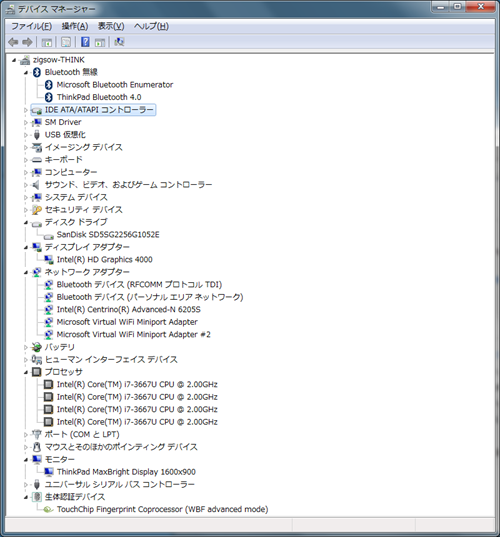The width and height of the screenshot is (500, 537).
Task: Click the Help question-mark toolbar icon
Action: coord(85,42)
